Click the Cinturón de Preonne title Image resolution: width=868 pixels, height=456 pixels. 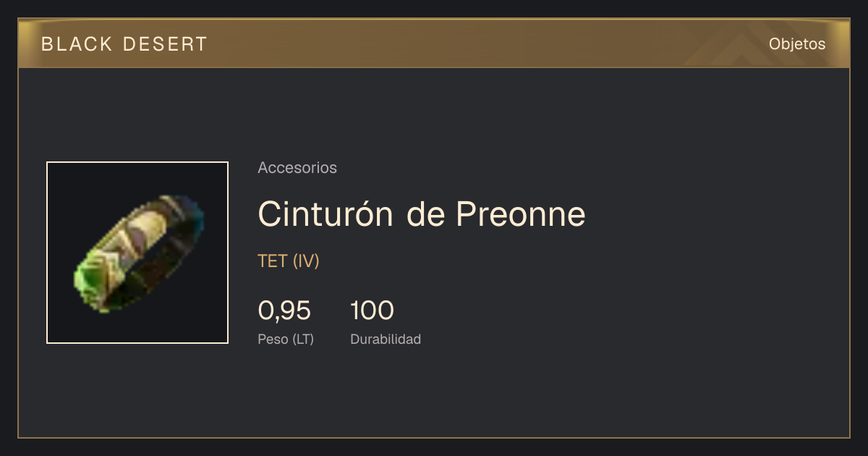coord(422,214)
